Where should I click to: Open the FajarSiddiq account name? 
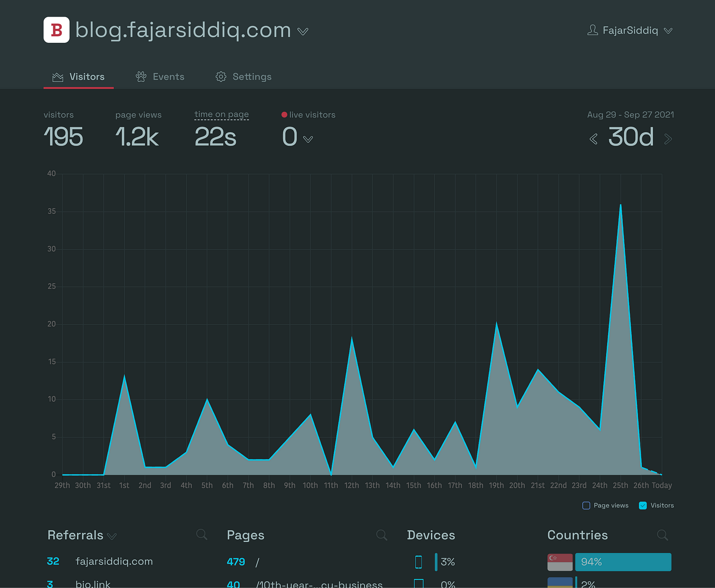pos(630,30)
